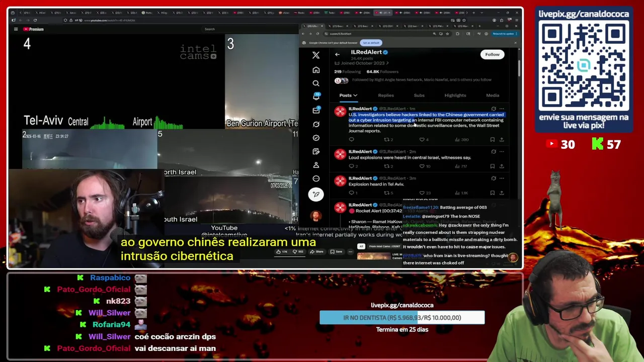The image size is (644, 362).
Task: Like the 'Explosion heard in Tel Aviv' post
Action: [422, 193]
